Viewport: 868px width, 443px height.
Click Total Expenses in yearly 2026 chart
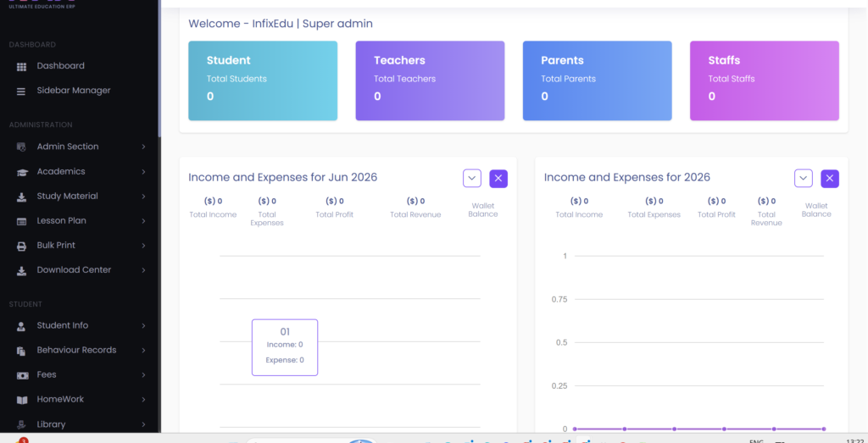654,208
